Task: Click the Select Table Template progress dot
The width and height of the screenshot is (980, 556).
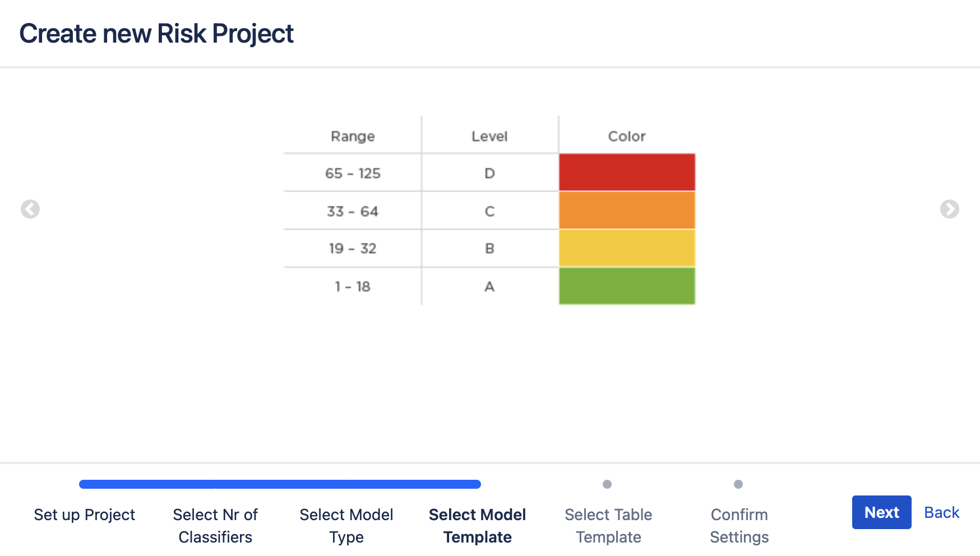Action: click(x=608, y=484)
